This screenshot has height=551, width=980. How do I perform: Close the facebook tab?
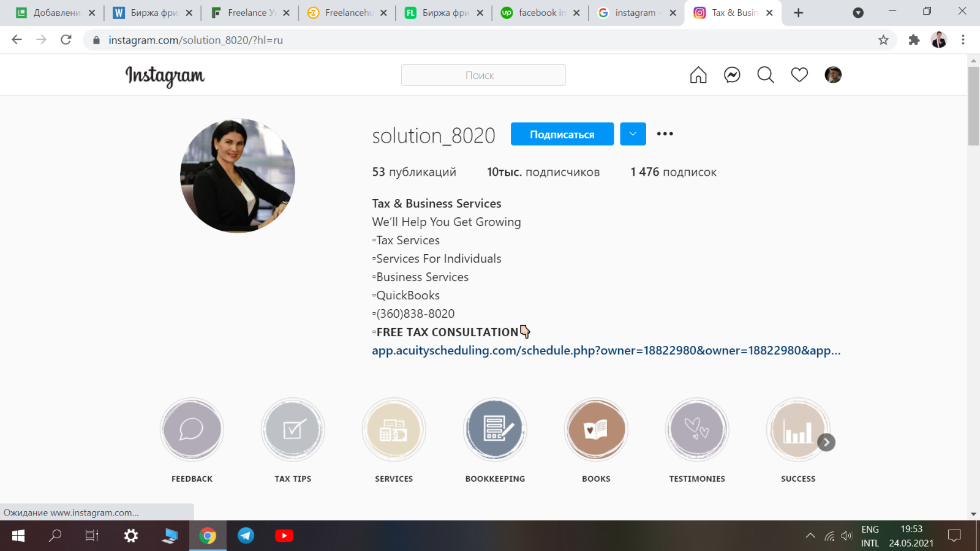point(576,13)
